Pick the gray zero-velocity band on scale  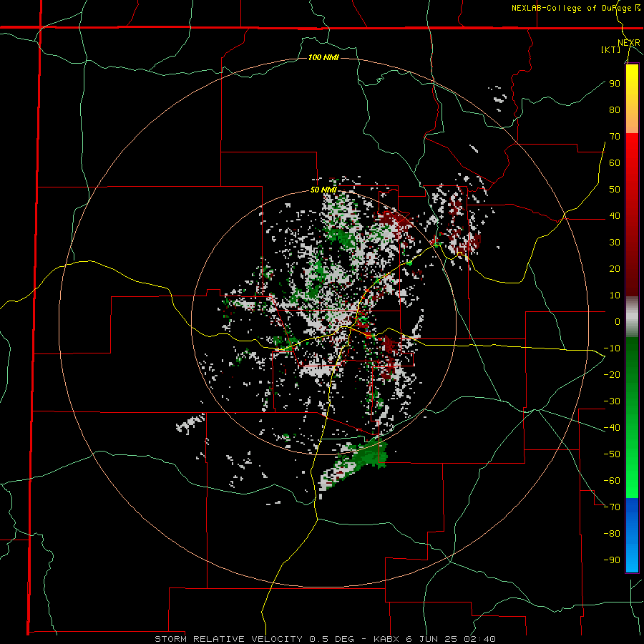point(632,317)
